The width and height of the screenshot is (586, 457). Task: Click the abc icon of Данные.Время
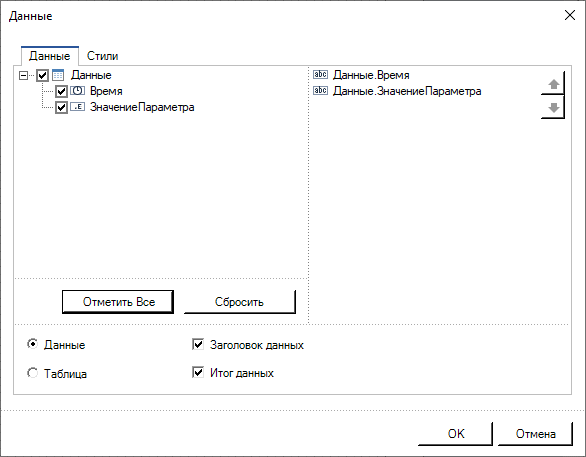(320, 74)
